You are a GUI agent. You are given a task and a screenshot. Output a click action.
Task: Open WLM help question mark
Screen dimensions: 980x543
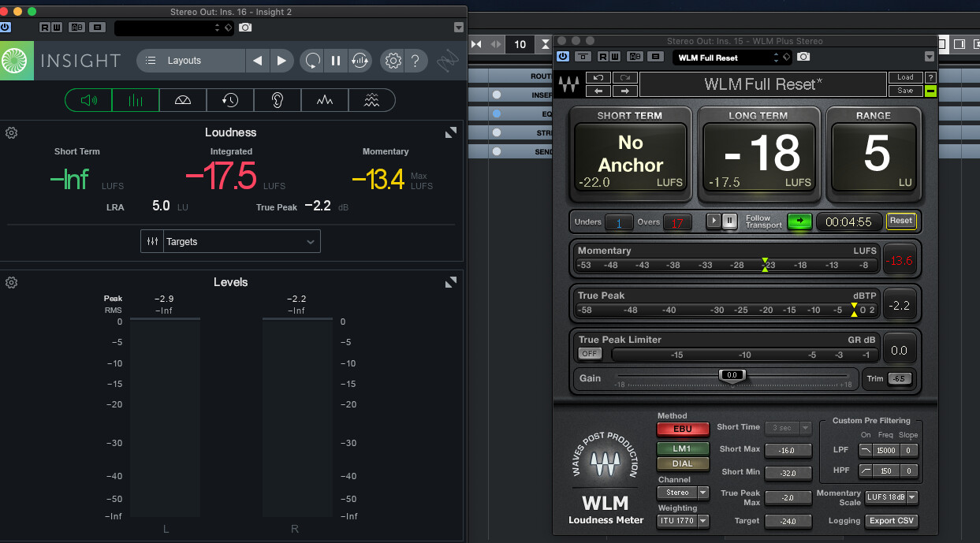pyautogui.click(x=931, y=77)
